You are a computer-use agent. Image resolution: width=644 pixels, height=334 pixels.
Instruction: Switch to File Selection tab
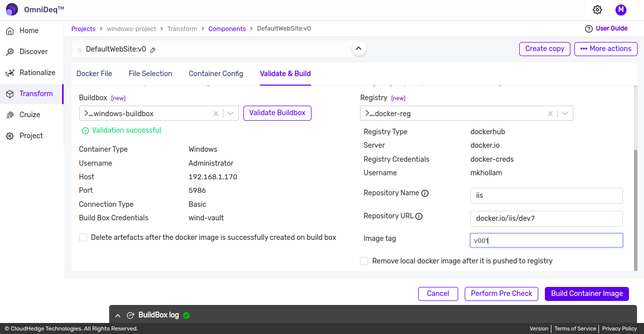150,74
